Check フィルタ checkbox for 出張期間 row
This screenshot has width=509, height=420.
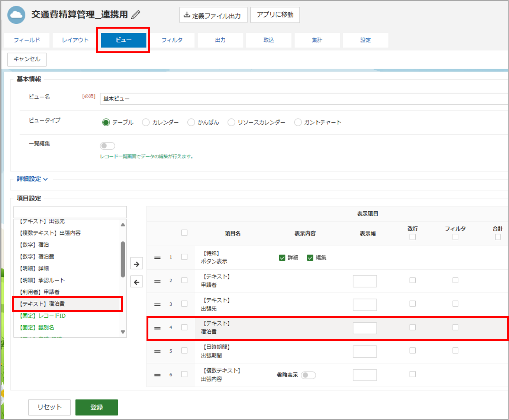click(x=455, y=350)
